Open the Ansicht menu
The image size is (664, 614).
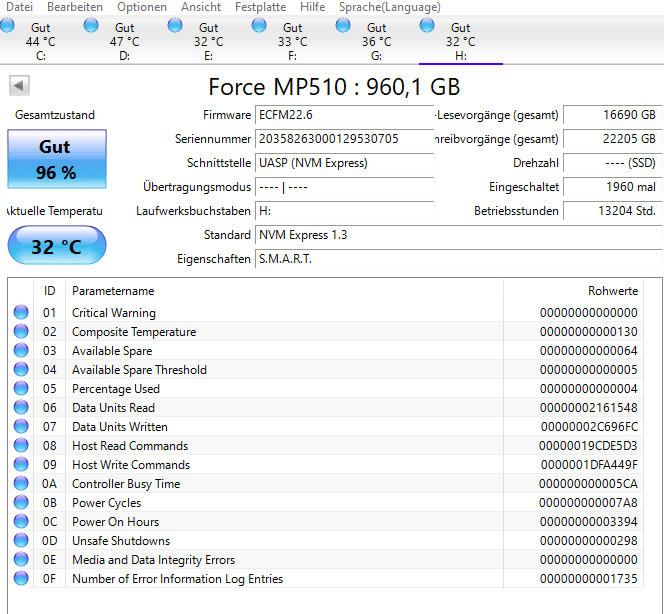pos(201,7)
